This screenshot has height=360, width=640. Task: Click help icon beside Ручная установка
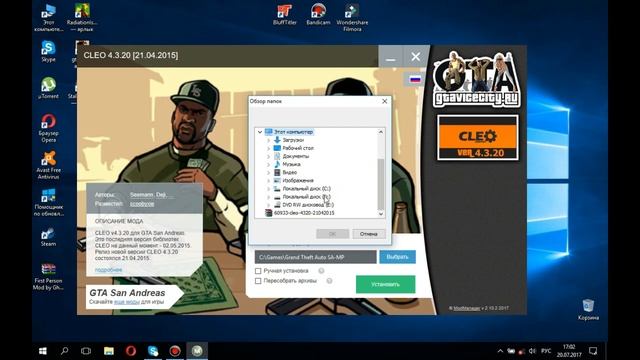(321, 271)
